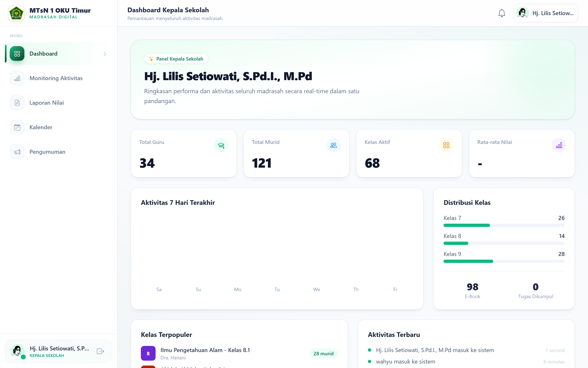Click the logout icon in sidebar footer

tap(100, 351)
